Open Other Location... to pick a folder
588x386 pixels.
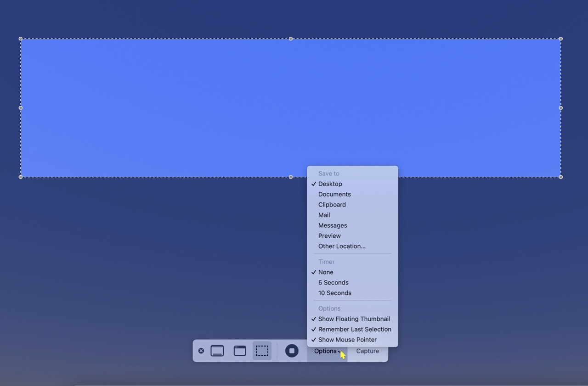tap(342, 246)
